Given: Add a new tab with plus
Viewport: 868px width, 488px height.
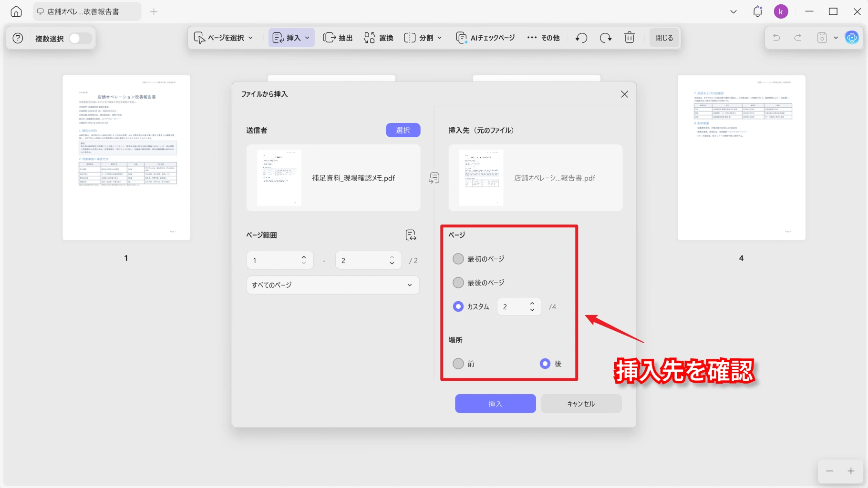Looking at the screenshot, I should click(154, 11).
